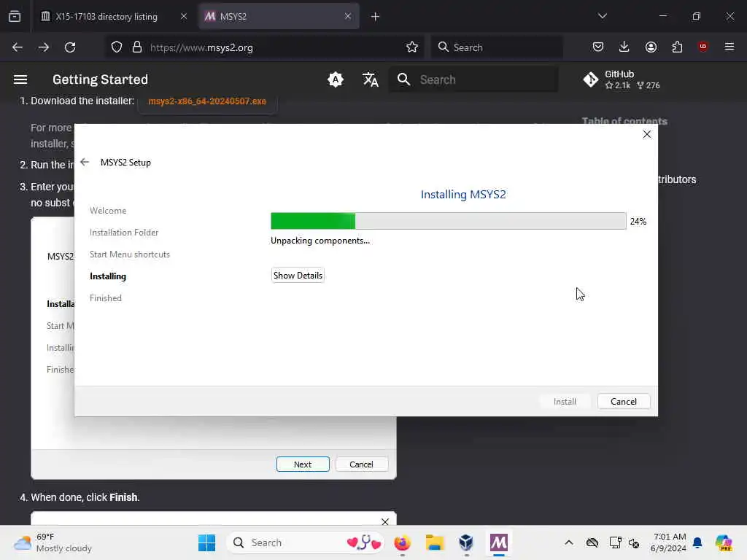Open a new browser tab
The image size is (747, 560).
pyautogui.click(x=375, y=17)
